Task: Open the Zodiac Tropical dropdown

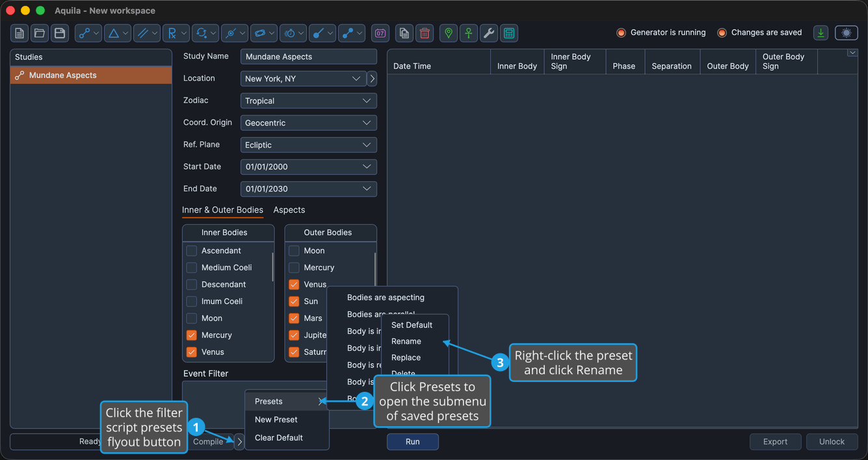Action: (x=309, y=101)
